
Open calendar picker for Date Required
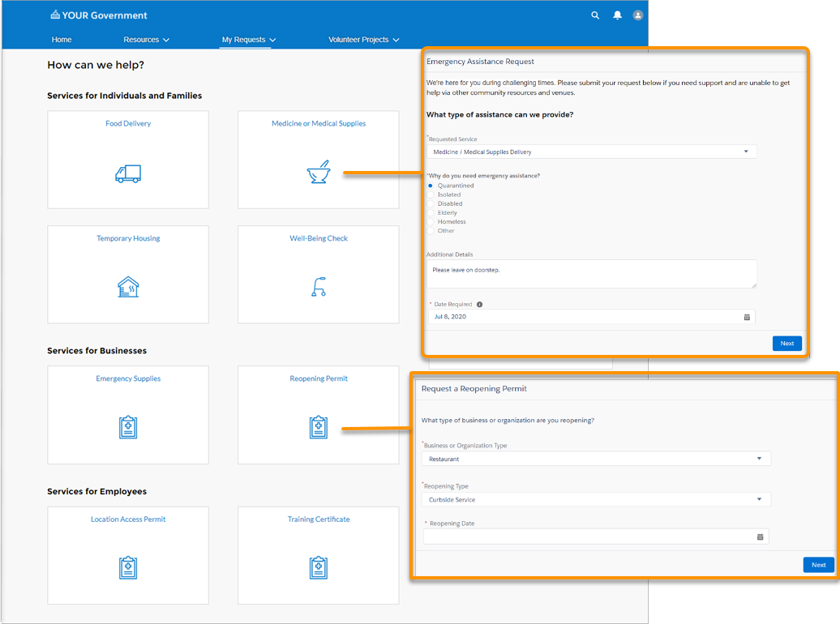pyautogui.click(x=747, y=317)
